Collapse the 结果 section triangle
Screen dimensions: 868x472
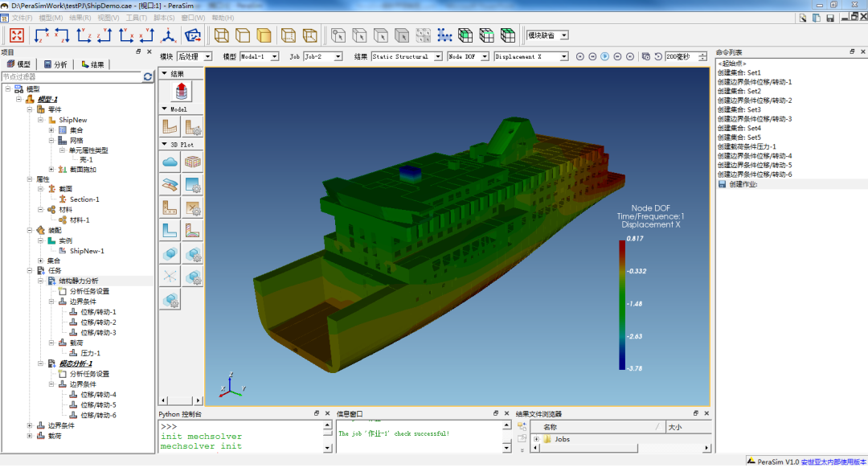click(165, 73)
